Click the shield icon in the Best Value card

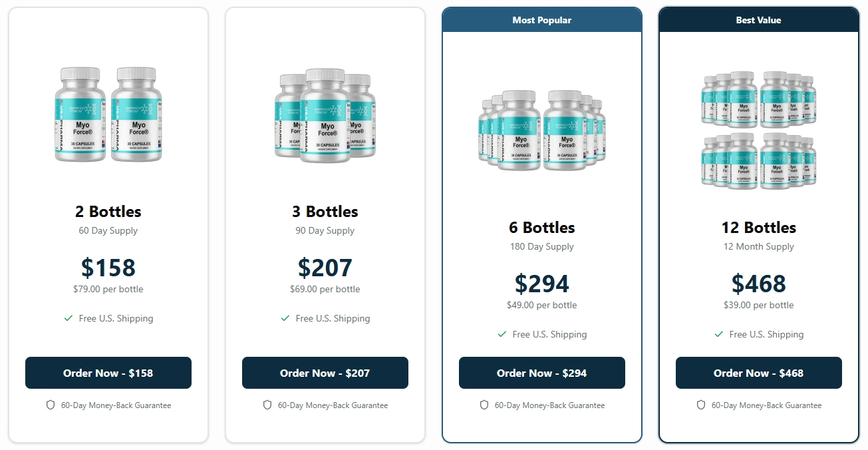click(x=700, y=405)
